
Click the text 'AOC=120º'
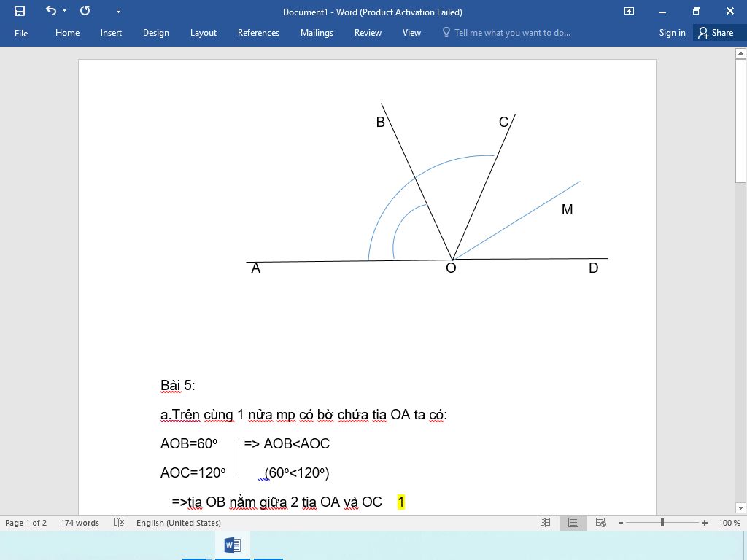193,472
